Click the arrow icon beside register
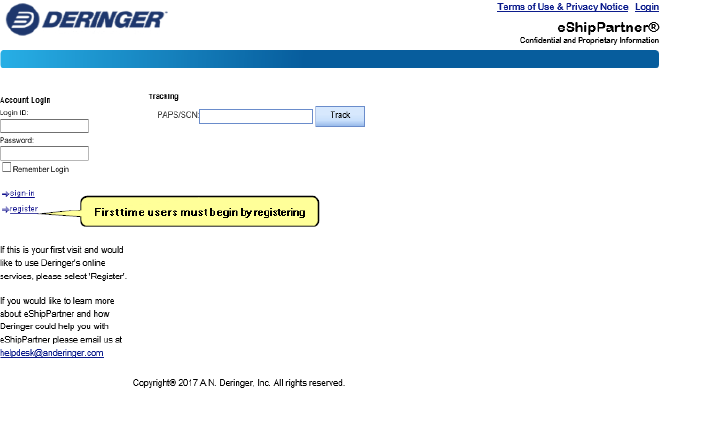This screenshot has width=712, height=425. pos(5,209)
